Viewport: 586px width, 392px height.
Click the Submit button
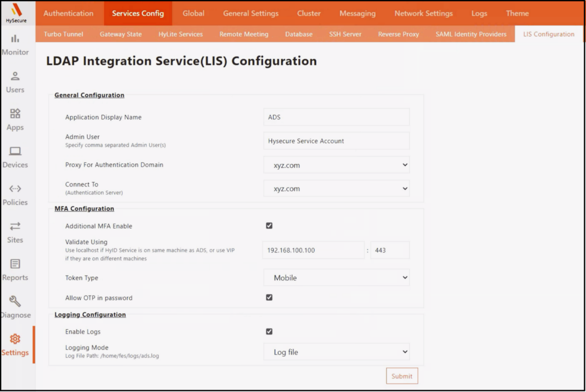401,376
